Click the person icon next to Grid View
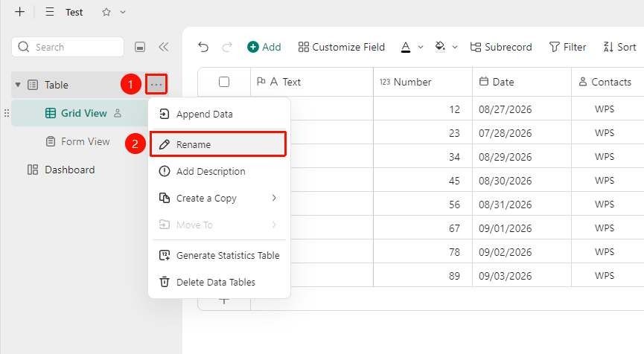Image resolution: width=644 pixels, height=354 pixels. click(118, 113)
